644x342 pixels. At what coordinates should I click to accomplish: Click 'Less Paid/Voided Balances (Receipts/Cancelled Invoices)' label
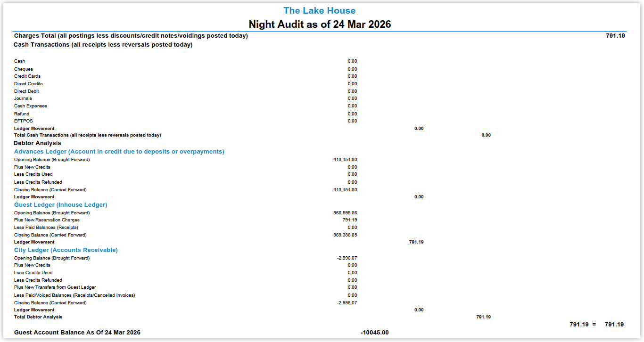[74, 295]
